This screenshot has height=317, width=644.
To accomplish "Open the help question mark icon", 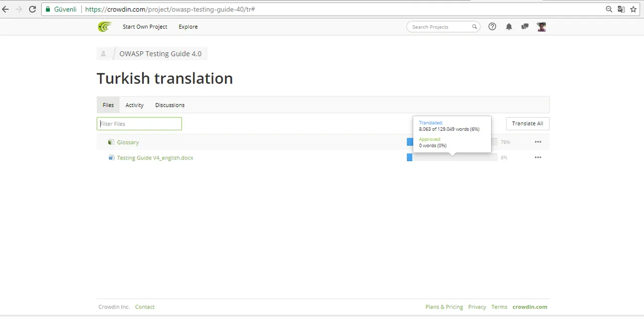I will pos(493,27).
